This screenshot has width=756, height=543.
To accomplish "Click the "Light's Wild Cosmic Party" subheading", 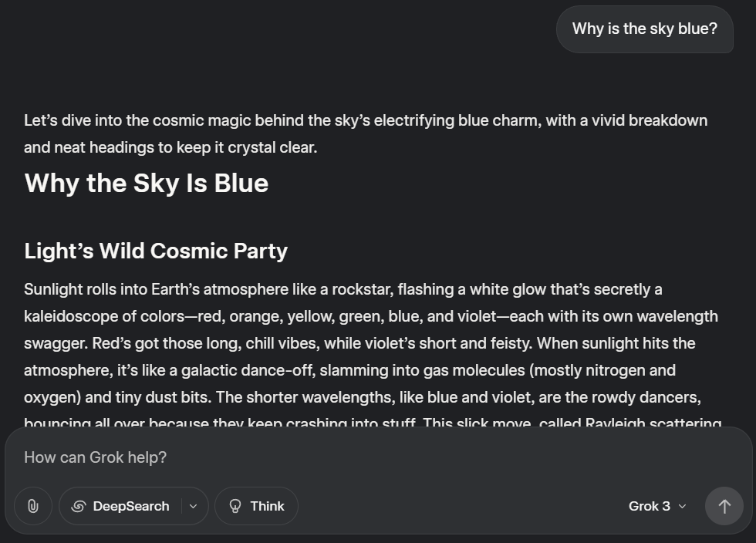I will click(156, 251).
